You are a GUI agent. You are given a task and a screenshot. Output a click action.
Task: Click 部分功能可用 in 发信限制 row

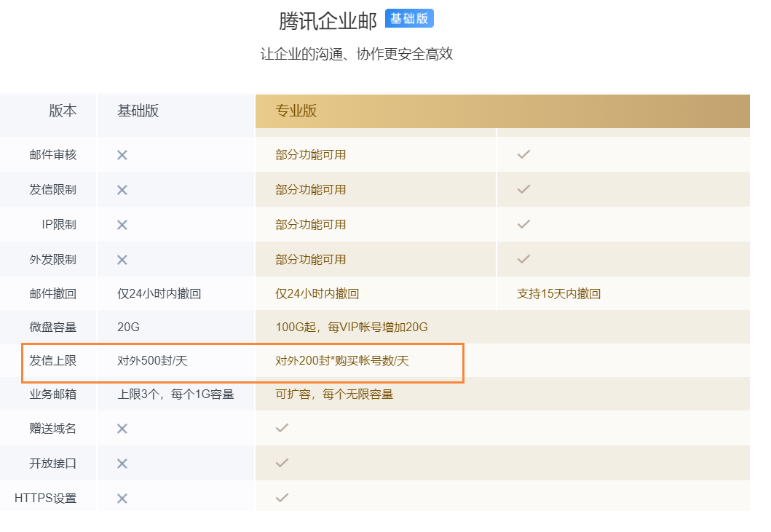tap(311, 190)
